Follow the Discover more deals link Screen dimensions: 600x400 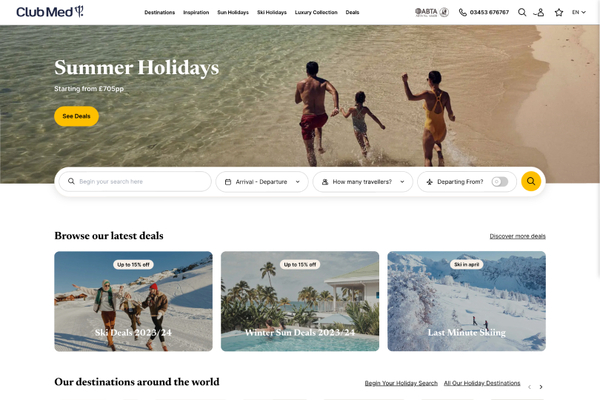[517, 236]
